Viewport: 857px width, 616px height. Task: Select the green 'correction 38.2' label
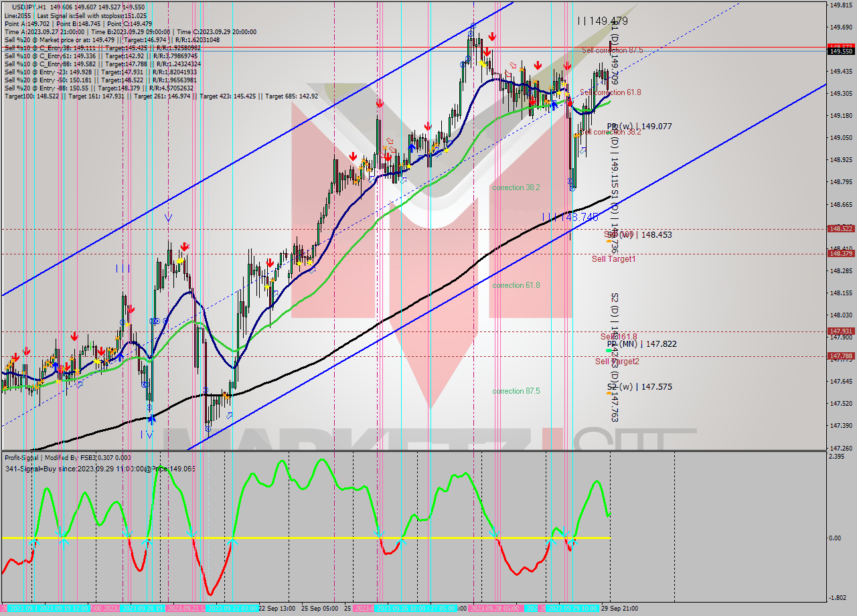(x=516, y=187)
